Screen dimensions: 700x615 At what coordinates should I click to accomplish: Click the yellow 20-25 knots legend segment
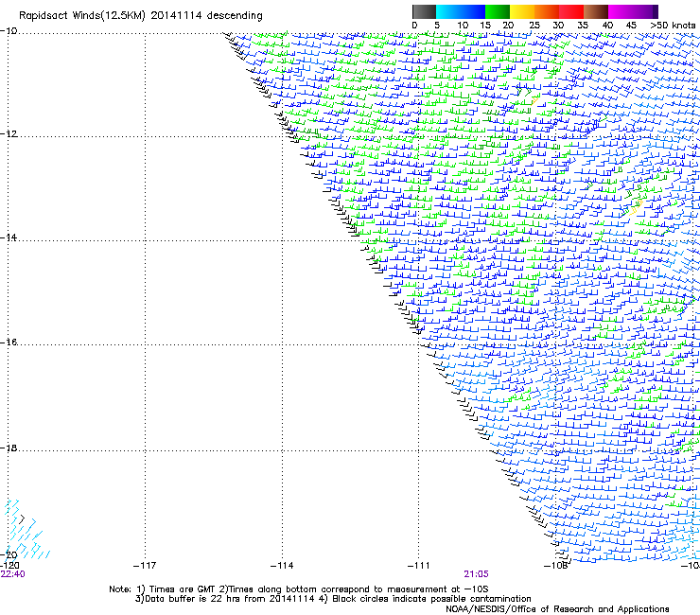522,11
